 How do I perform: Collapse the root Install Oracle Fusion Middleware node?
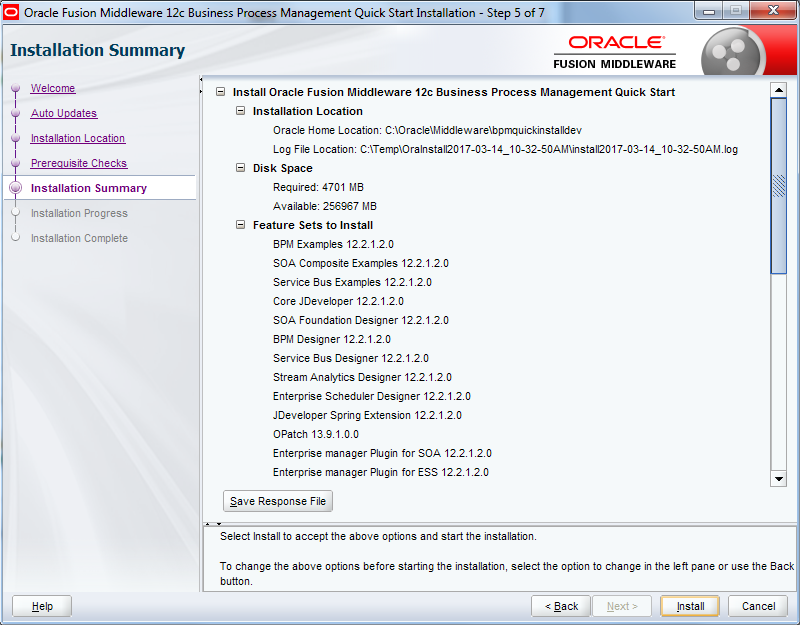(x=220, y=92)
